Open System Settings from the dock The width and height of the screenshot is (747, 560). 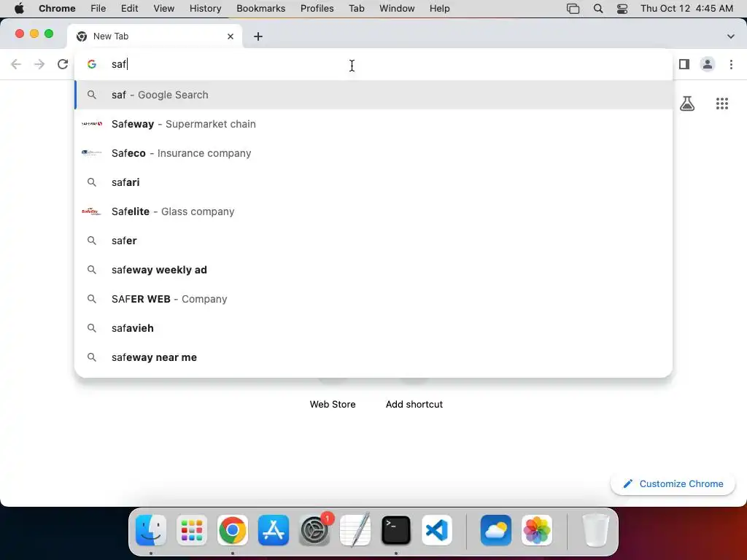(314, 530)
